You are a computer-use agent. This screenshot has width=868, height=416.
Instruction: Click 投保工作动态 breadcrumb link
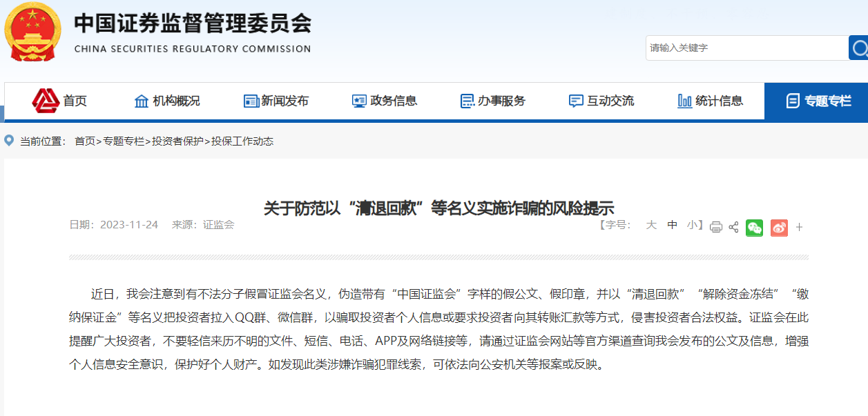point(242,141)
